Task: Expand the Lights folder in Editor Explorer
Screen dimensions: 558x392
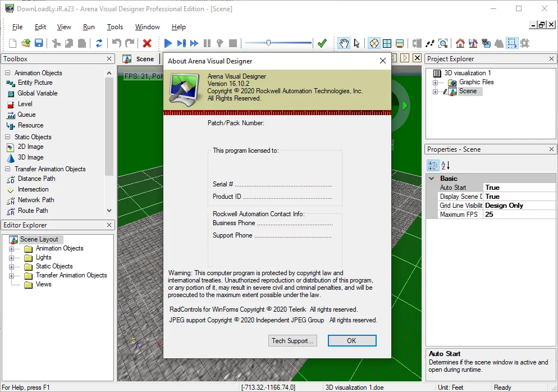Action: pos(11,257)
